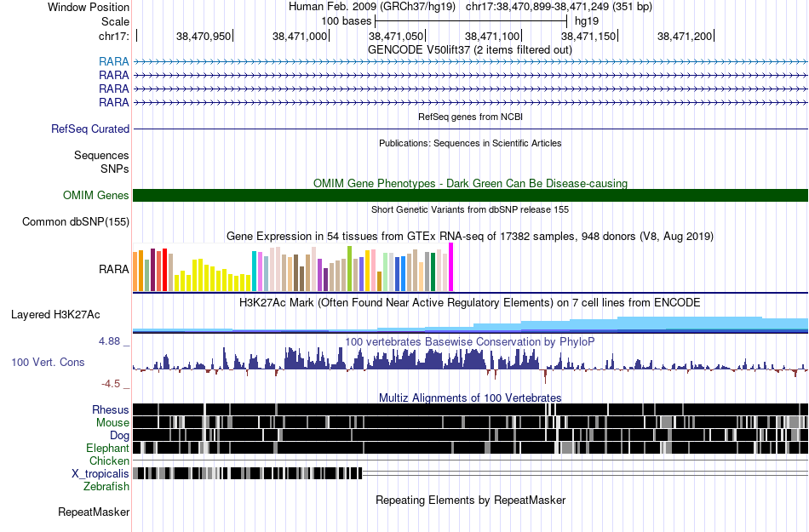Open Short Genetic Variants from dbSNP title
The width and height of the screenshot is (809, 532).
[x=470, y=209]
